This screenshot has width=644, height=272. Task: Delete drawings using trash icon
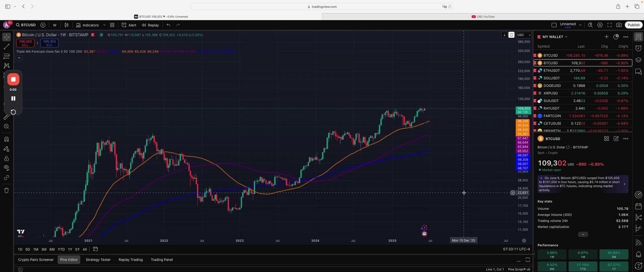6,190
